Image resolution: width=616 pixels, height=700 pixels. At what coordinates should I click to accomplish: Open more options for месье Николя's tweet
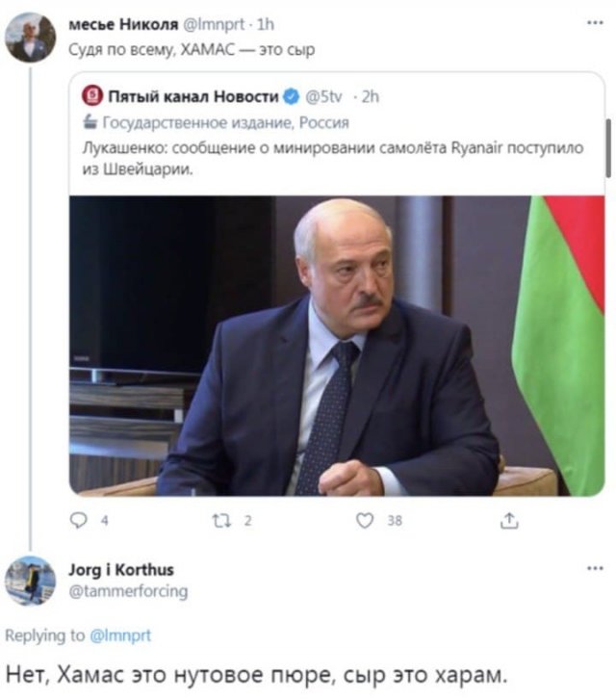click(x=594, y=23)
